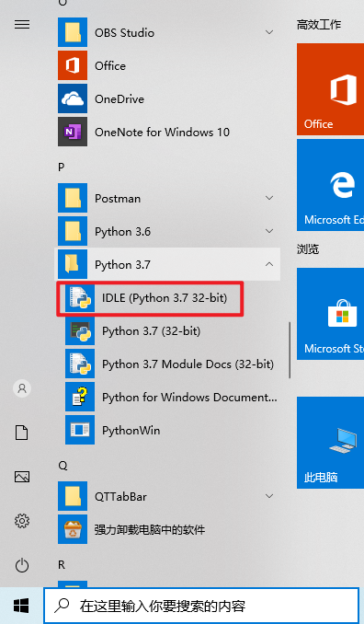Jump to letter P section header
This screenshot has height=624, width=364.
click(x=62, y=168)
